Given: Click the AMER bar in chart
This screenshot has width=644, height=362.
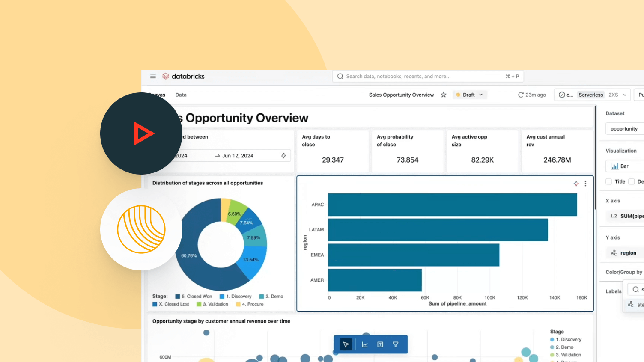Looking at the screenshot, I should (375, 280).
